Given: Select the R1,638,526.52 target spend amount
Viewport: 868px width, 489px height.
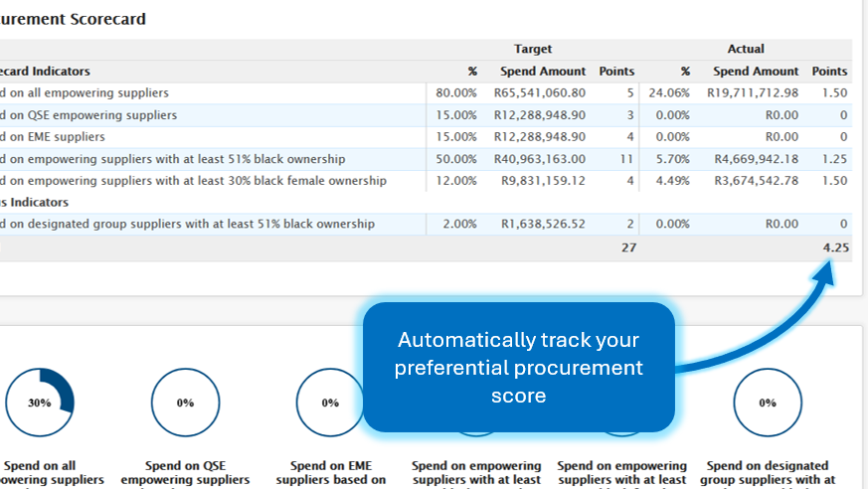Looking at the screenshot, I should pos(543,224).
